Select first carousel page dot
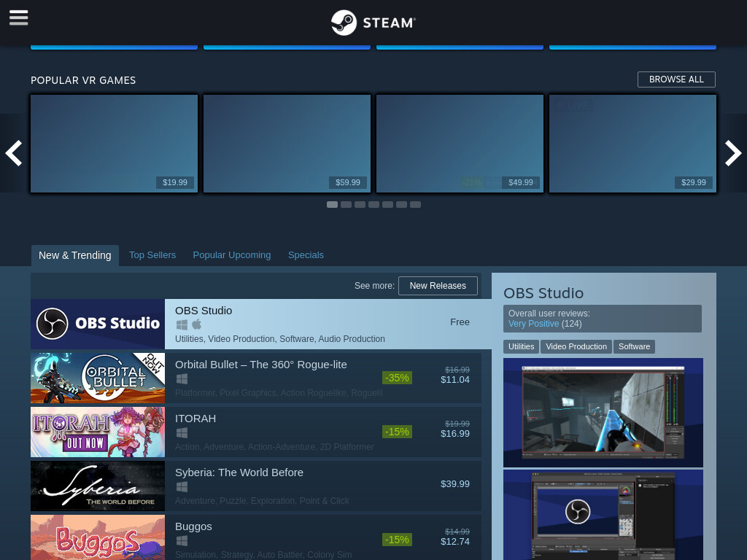The width and height of the screenshot is (747, 560). click(332, 204)
